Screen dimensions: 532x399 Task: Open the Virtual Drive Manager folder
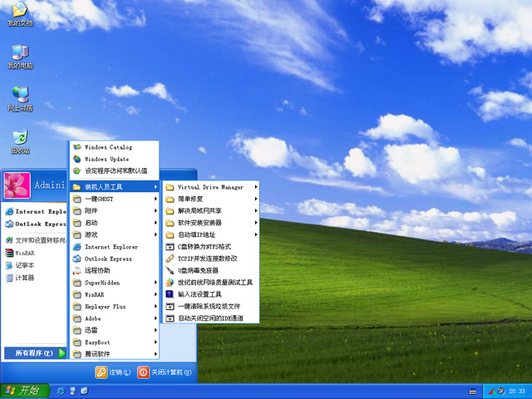point(211,187)
